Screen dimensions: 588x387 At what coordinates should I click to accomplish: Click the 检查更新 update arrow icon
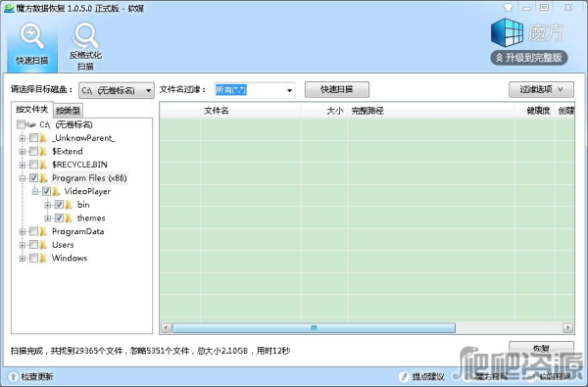coord(13,376)
